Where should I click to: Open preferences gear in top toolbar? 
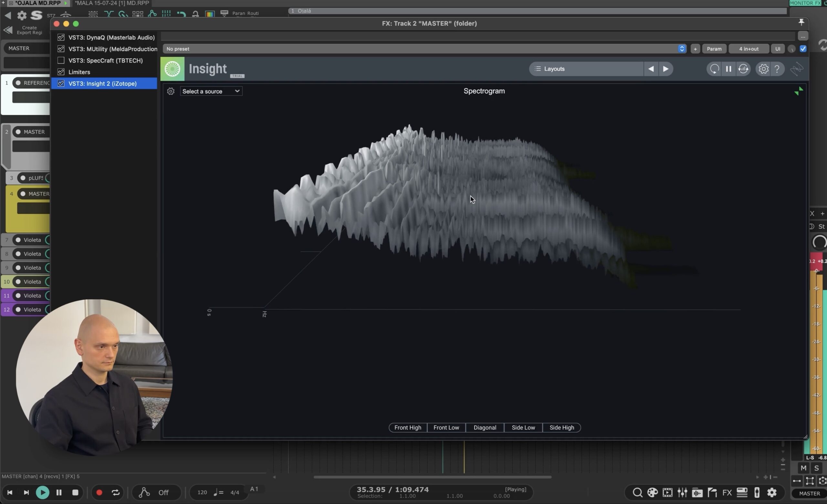coord(22,15)
